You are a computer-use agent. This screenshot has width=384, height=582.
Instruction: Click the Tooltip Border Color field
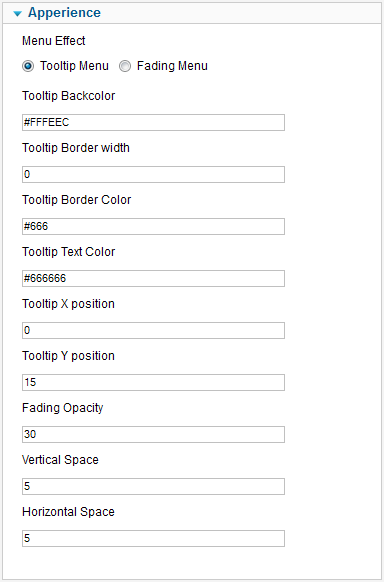pos(153,226)
